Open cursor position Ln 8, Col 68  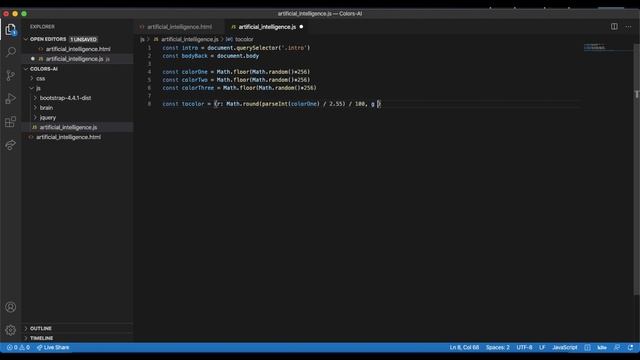pyautogui.click(x=464, y=347)
